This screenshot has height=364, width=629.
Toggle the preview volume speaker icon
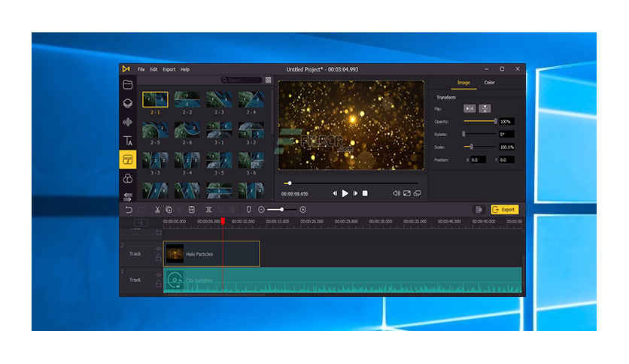396,193
